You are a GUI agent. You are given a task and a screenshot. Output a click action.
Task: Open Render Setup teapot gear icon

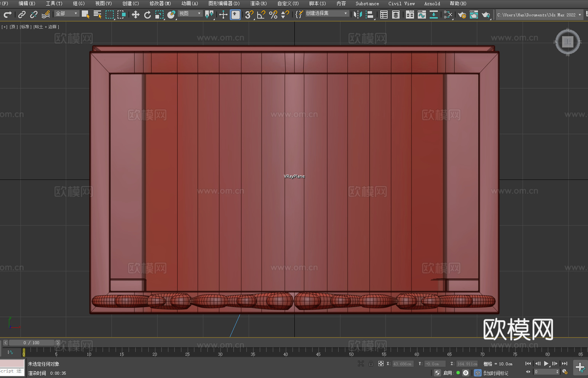pos(462,14)
